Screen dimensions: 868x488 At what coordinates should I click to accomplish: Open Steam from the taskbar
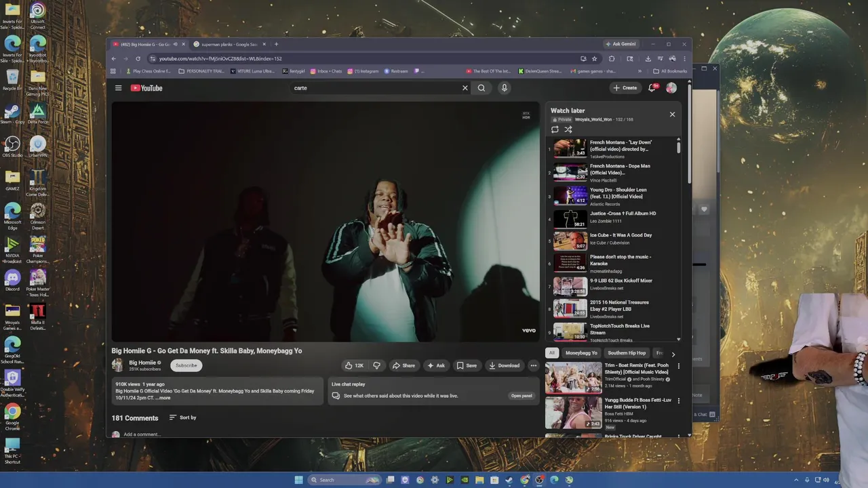coord(509,480)
